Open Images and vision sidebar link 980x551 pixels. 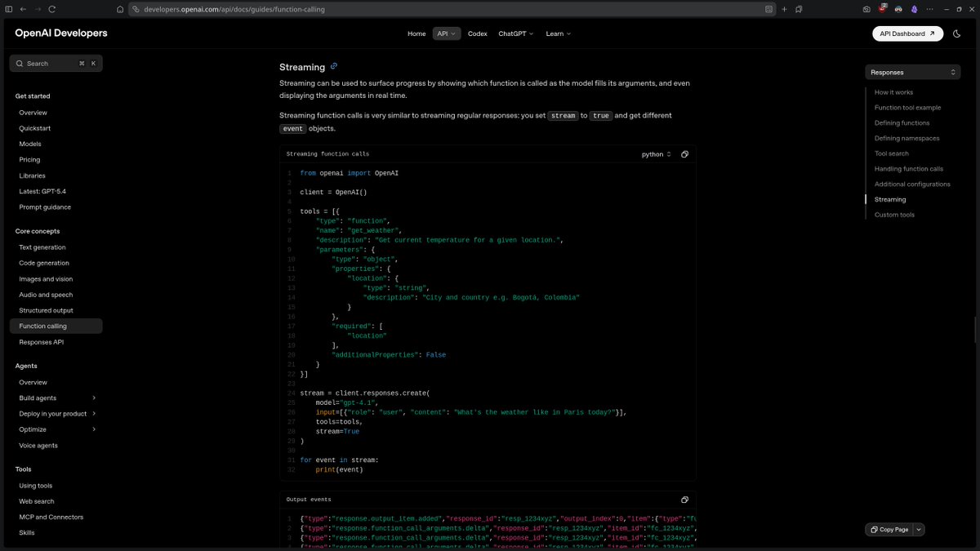46,279
